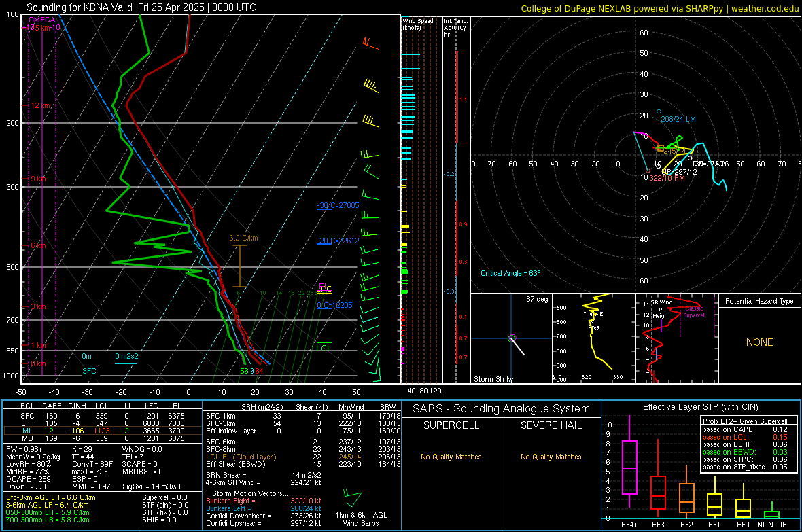Click the based on CAPE: 0.12 probability line

pos(745,429)
